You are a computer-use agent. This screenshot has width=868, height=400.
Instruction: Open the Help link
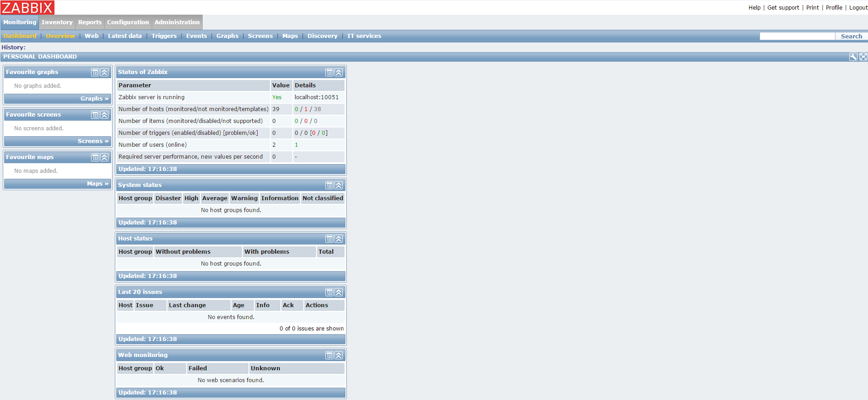pos(755,8)
